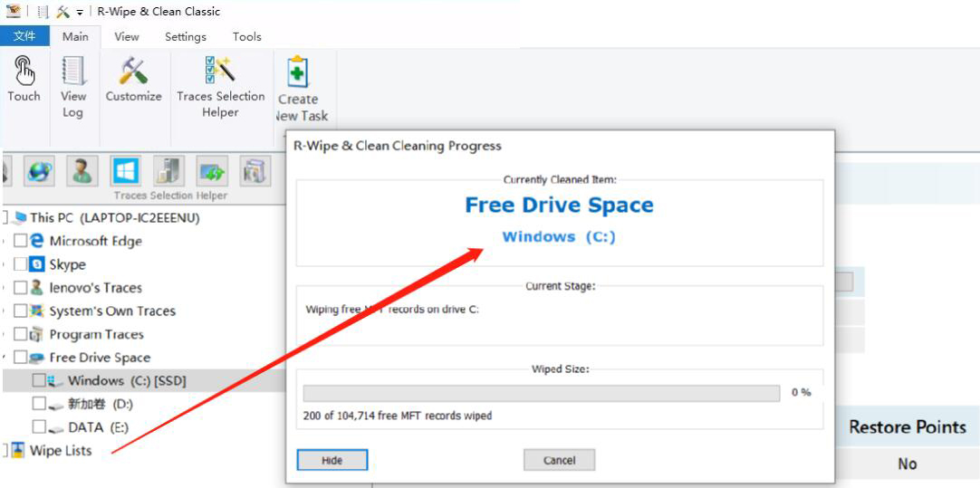Viewport: 980px width, 488px height.
Task: Click the quick-access notebook log icon
Action: point(43,12)
